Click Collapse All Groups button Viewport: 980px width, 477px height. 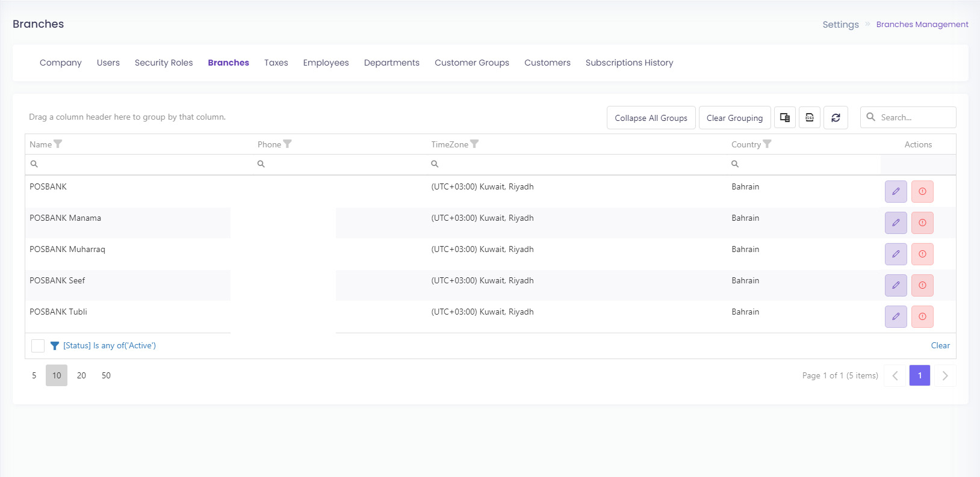(651, 118)
